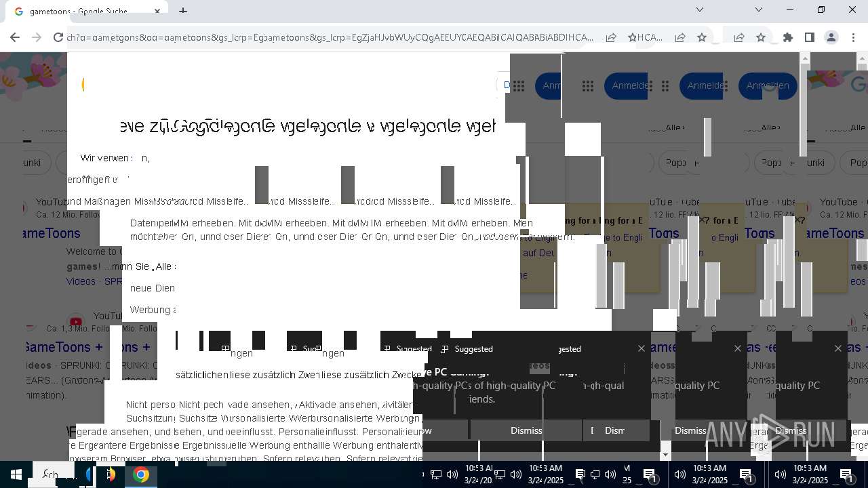Select the 'gametoons - Google Suche' tab
868x488 pixels.
87,12
